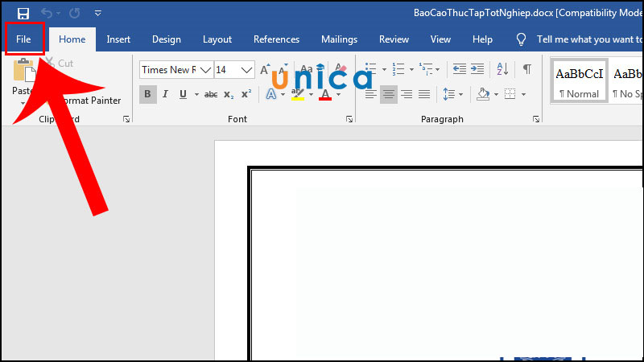Viewport: 644px width, 362px height.
Task: Open the Help tab
Action: click(x=482, y=39)
